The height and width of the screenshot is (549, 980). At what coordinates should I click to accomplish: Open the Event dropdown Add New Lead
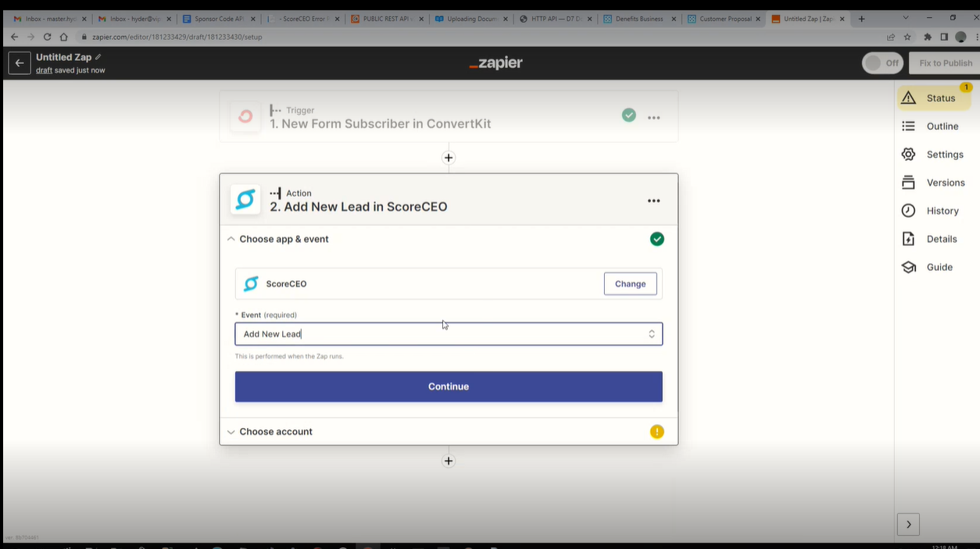[449, 334]
